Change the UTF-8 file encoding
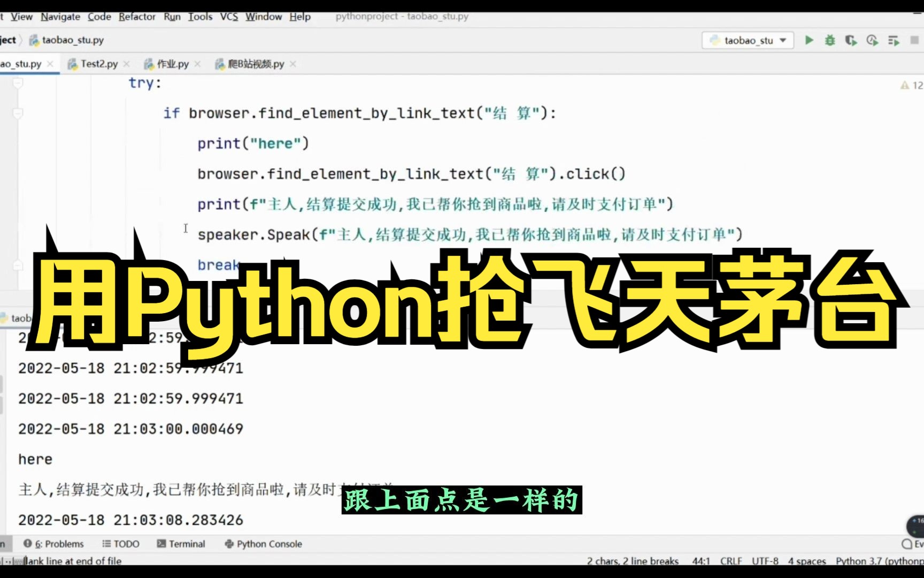The height and width of the screenshot is (578, 924). (766, 561)
